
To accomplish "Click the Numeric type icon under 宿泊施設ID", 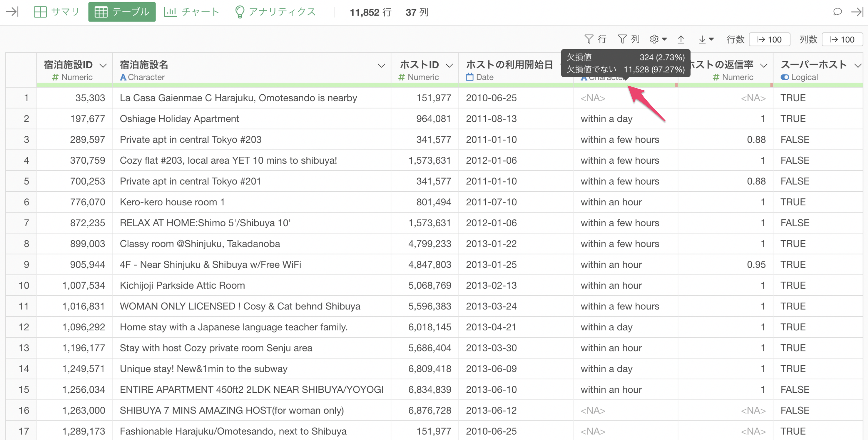I will 55,77.
